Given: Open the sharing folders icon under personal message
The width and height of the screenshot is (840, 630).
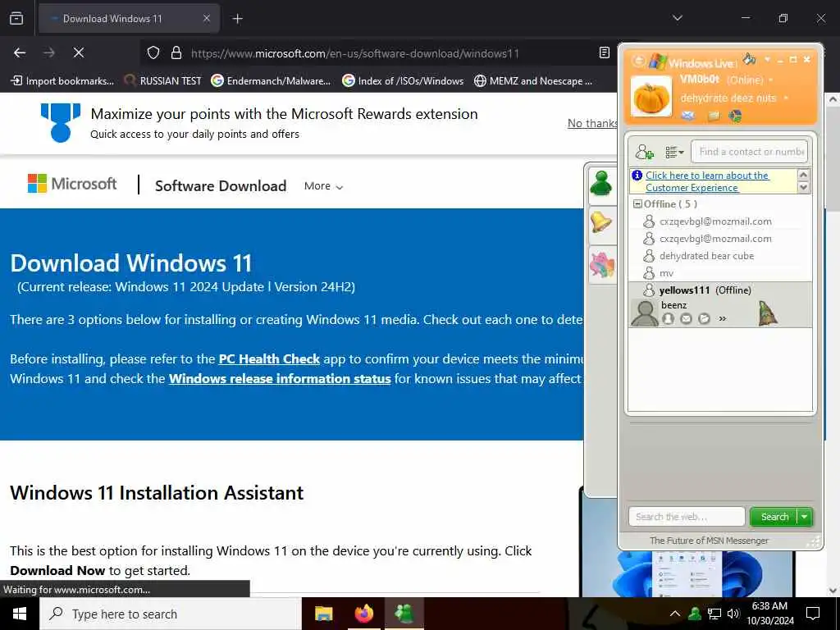Looking at the screenshot, I should pos(714,116).
